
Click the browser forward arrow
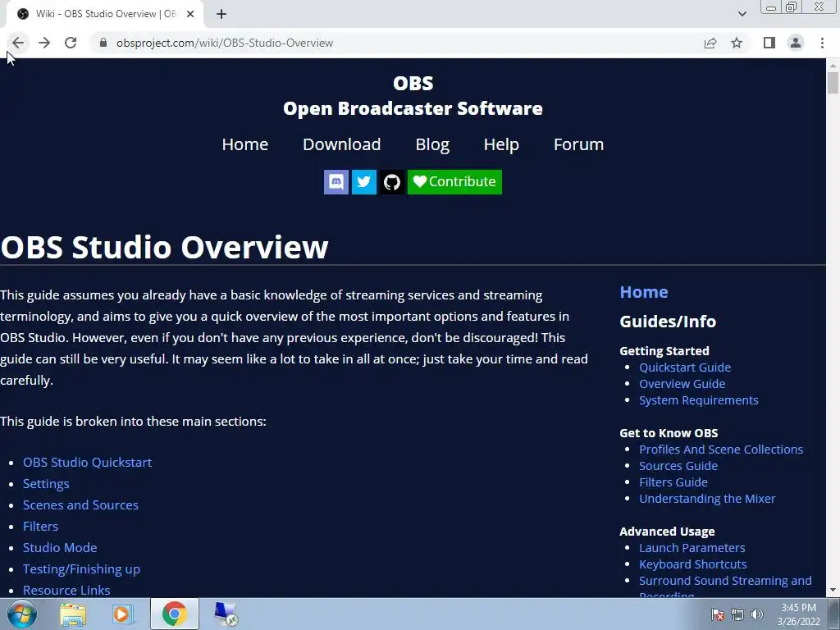[x=44, y=43]
